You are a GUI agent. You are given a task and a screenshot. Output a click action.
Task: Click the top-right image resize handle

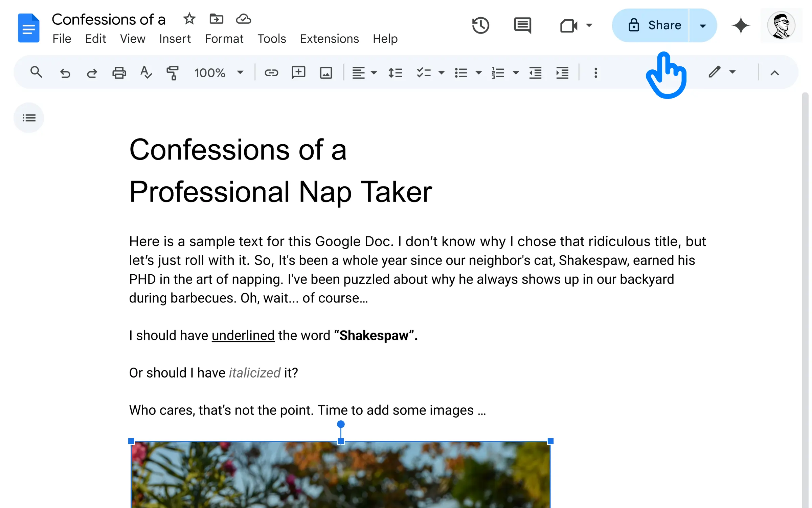pyautogui.click(x=550, y=441)
